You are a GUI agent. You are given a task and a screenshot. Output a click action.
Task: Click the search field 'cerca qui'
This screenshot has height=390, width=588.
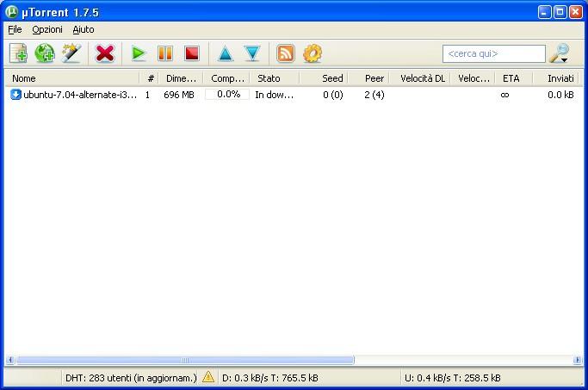pos(493,53)
